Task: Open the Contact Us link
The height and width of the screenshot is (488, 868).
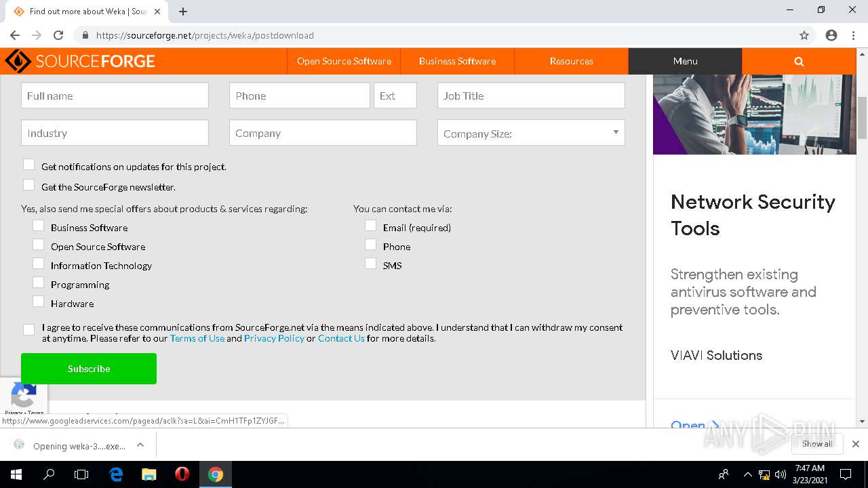Action: [341, 338]
